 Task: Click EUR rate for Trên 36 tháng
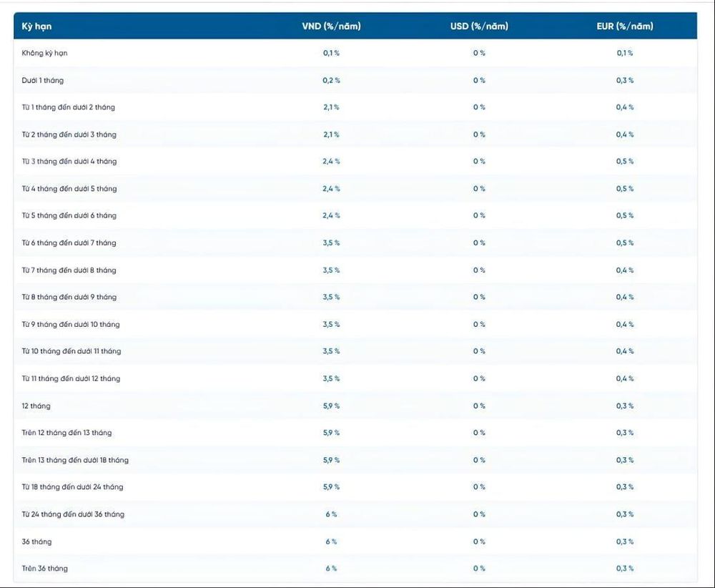pos(625,569)
